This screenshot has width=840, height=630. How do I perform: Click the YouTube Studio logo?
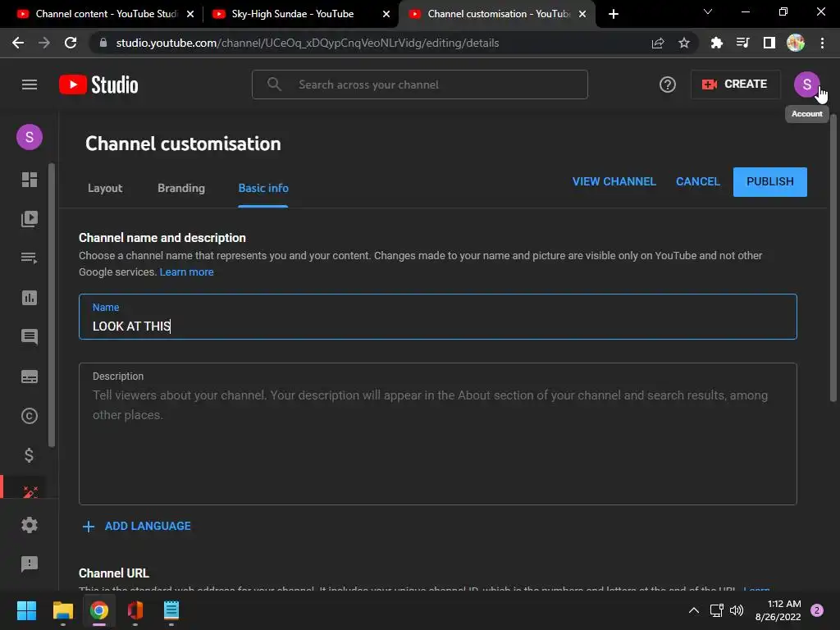98,84
